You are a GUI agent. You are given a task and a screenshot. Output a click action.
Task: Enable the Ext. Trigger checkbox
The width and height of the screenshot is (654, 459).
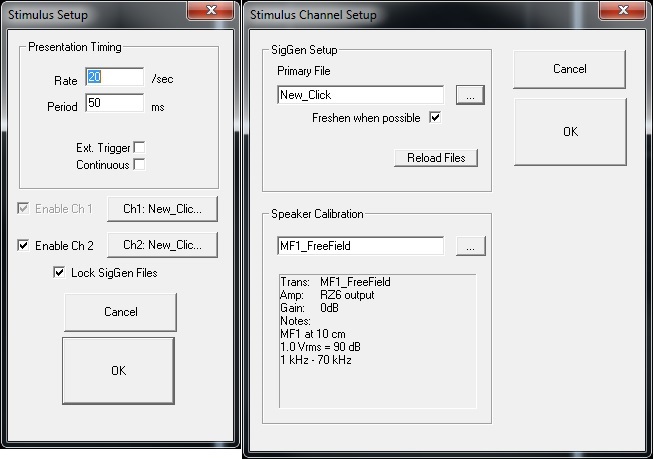pos(139,147)
